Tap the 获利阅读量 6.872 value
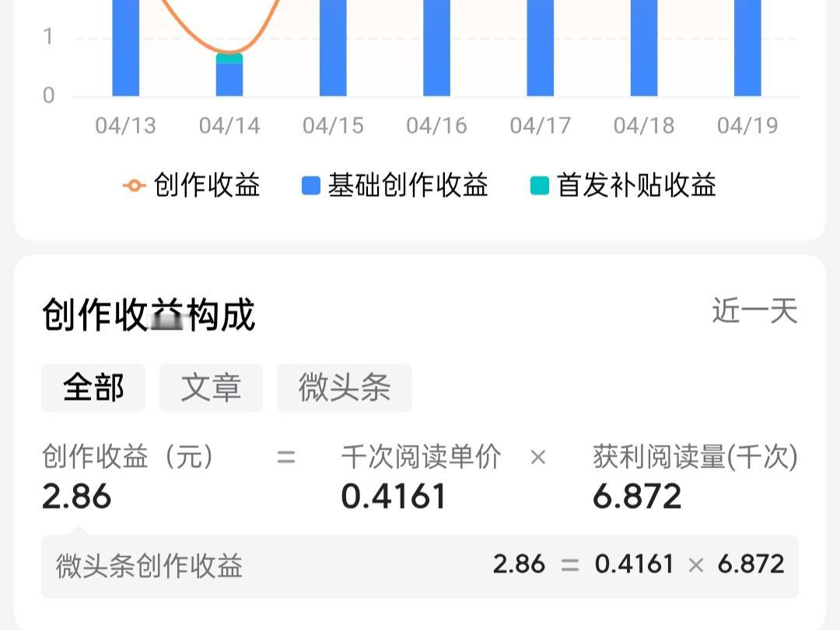The height and width of the screenshot is (630, 840). 637,496
